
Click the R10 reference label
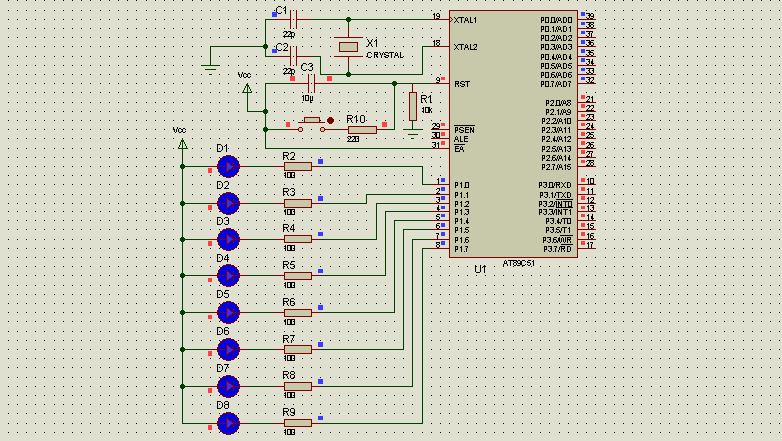356,119
